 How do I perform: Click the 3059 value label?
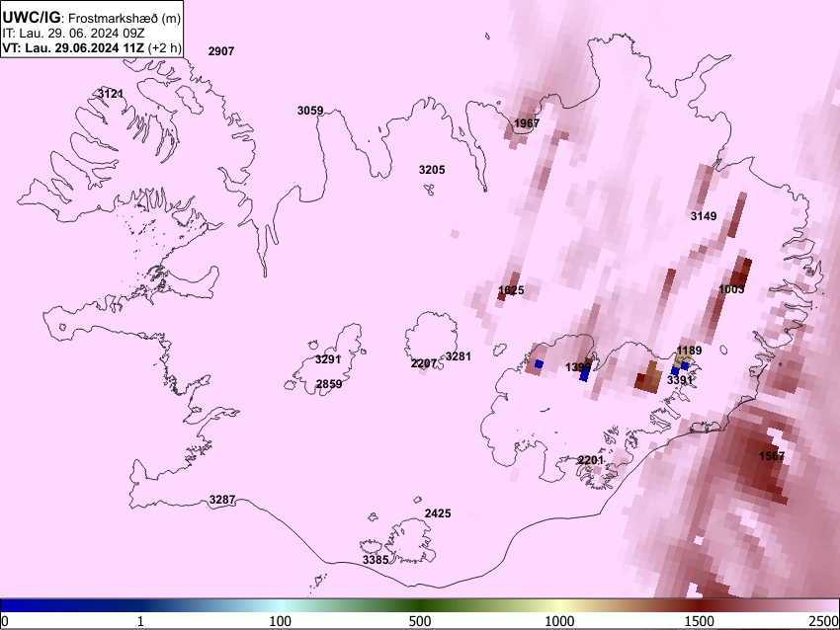[x=310, y=111]
